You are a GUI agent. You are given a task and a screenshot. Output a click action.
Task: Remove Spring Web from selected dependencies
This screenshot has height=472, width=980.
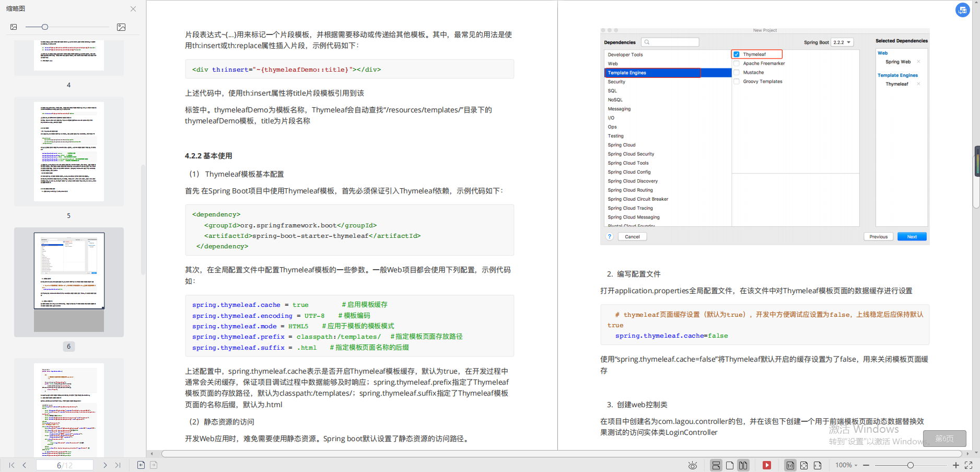pos(918,62)
